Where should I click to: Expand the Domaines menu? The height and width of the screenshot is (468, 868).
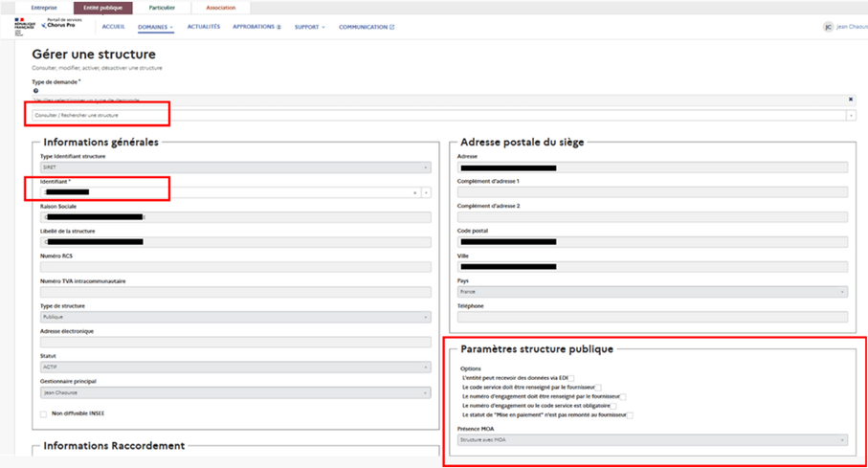tap(156, 27)
